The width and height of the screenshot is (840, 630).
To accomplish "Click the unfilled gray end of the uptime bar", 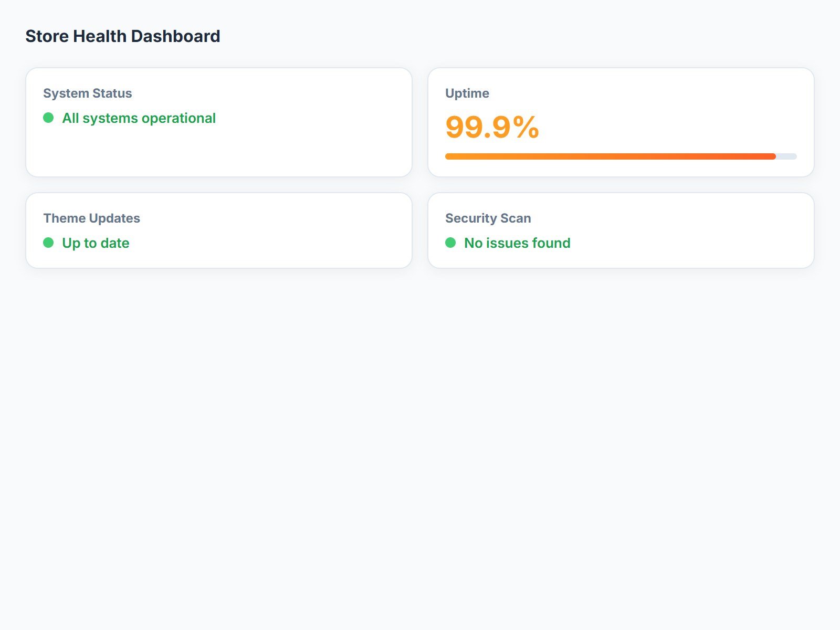I will point(786,156).
